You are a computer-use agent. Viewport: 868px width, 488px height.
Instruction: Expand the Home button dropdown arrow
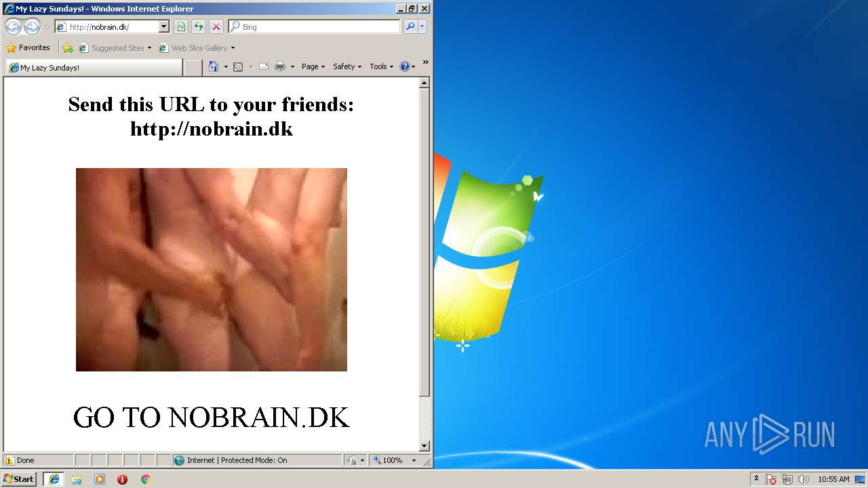click(x=226, y=66)
